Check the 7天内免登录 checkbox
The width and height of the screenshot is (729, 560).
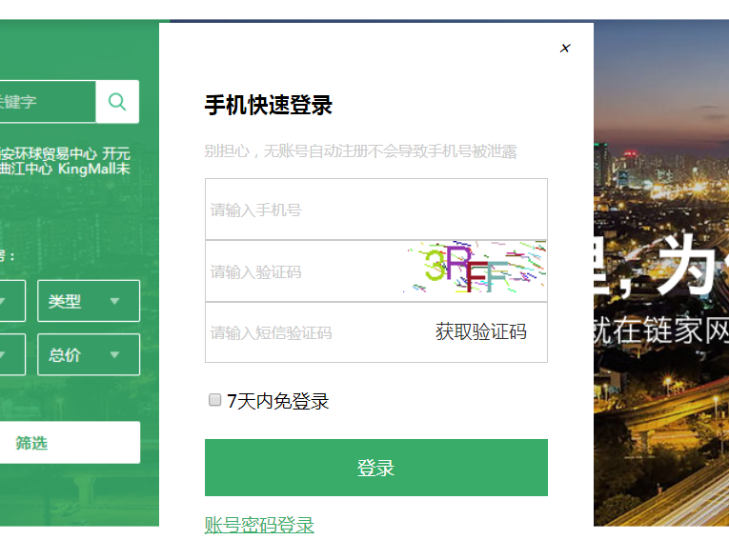pyautogui.click(x=214, y=400)
